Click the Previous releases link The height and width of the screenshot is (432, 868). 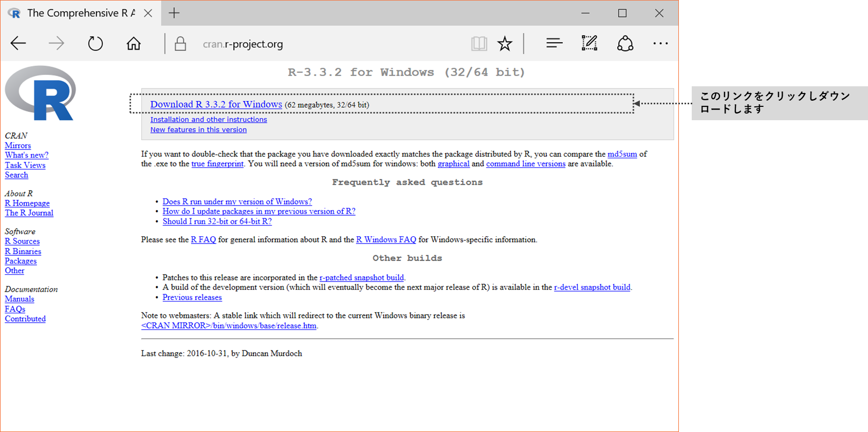192,297
